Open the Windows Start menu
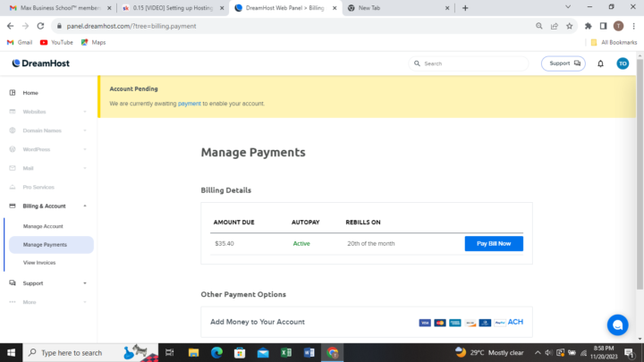The image size is (644, 362). click(11, 352)
